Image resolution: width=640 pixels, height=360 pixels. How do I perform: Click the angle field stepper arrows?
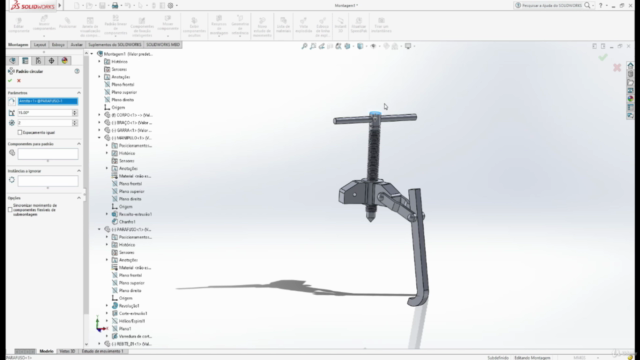click(x=75, y=113)
